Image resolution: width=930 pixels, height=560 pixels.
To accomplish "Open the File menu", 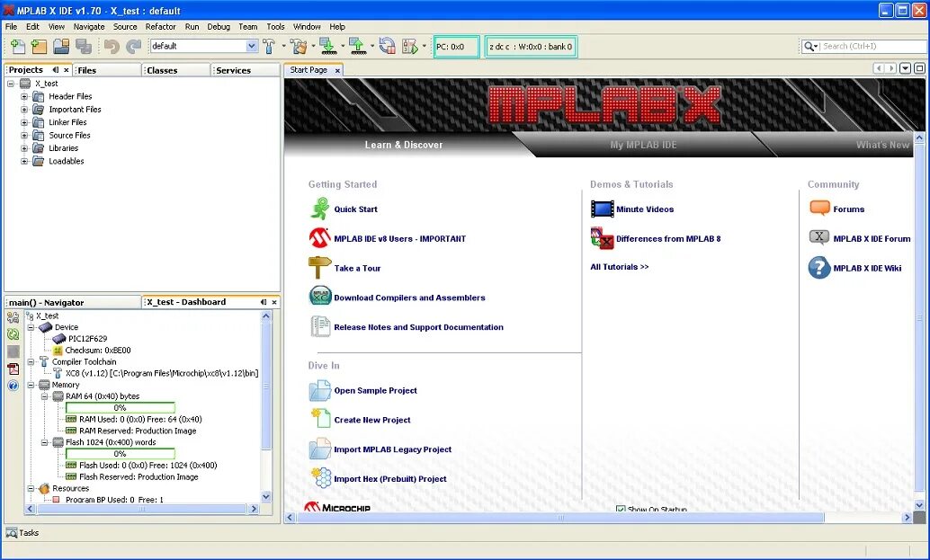I will [12, 27].
